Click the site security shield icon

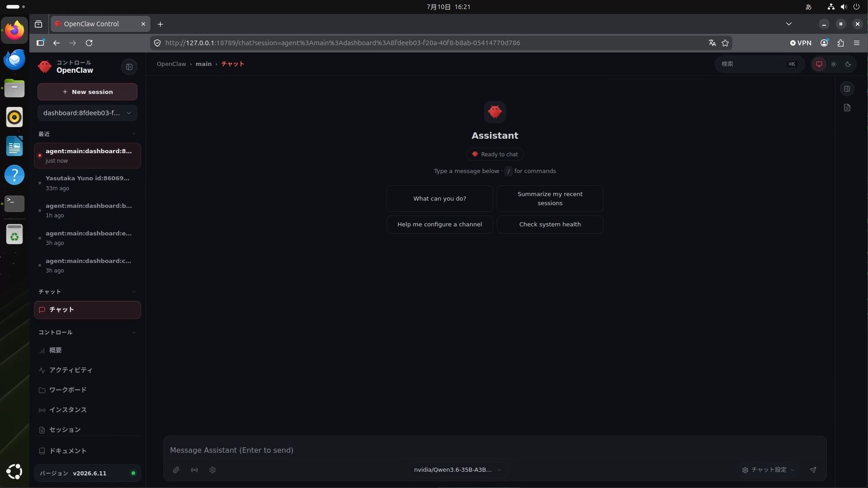pos(157,43)
